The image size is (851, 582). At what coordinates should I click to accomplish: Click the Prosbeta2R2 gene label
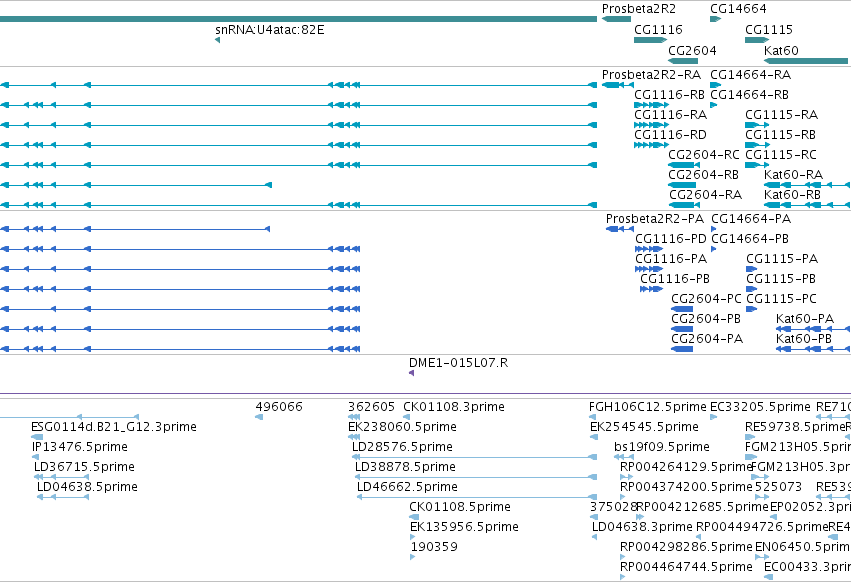pyautogui.click(x=639, y=9)
